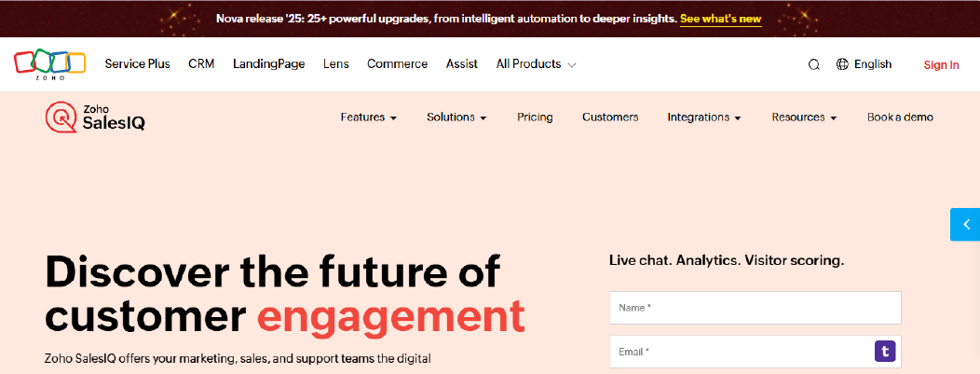Open the Features dropdown menu
The height and width of the screenshot is (374, 980).
[x=369, y=117]
